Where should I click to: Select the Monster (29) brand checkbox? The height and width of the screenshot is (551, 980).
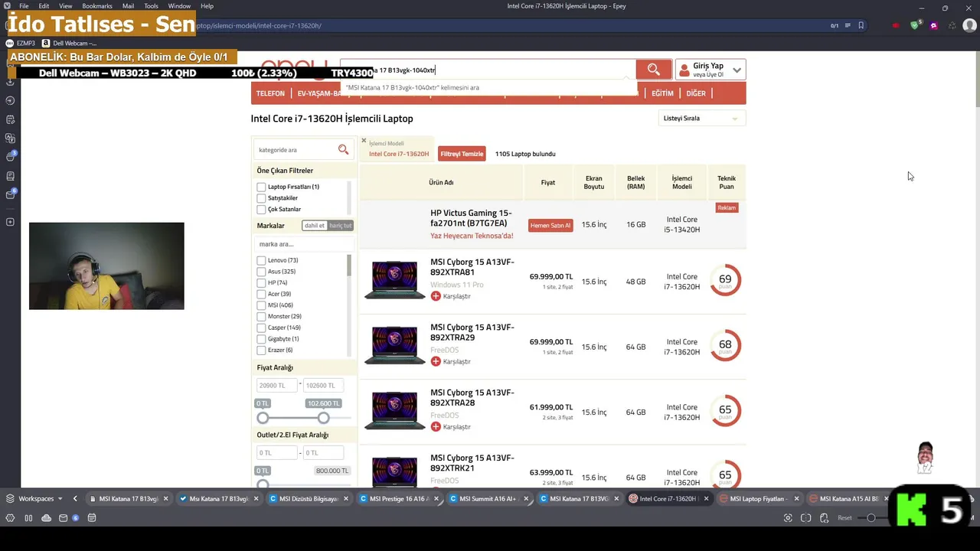pyautogui.click(x=261, y=316)
